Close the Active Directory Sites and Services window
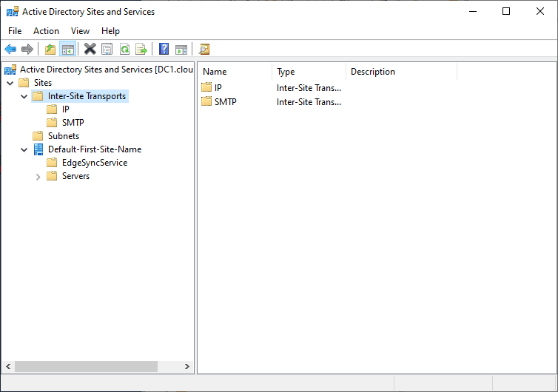Image resolution: width=558 pixels, height=392 pixels. pos(539,11)
